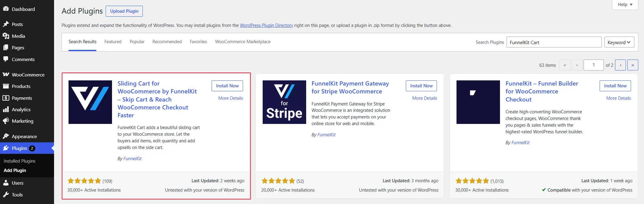Click the Analytics bar chart icon
The image size is (644, 204).
point(6,109)
